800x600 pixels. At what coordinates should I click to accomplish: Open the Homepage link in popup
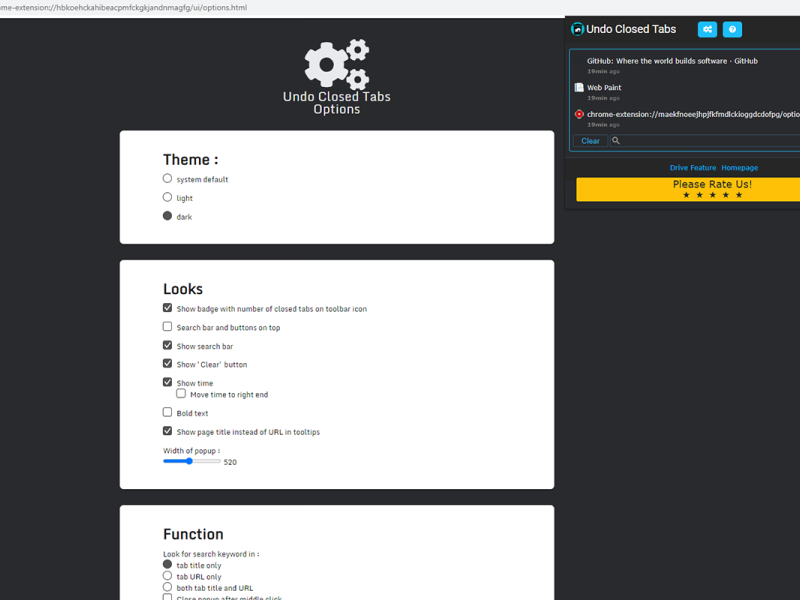(739, 168)
